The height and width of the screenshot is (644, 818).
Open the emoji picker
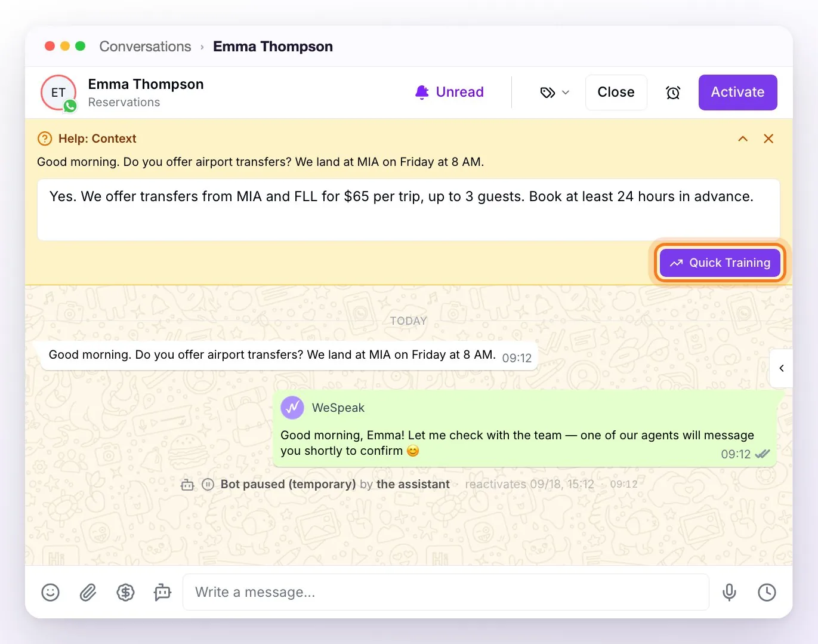(50, 592)
